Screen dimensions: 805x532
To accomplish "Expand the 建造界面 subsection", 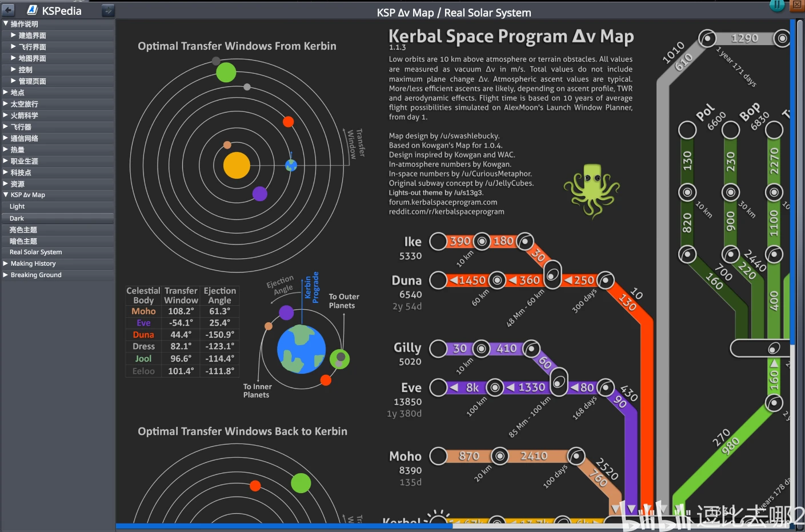I will point(58,35).
